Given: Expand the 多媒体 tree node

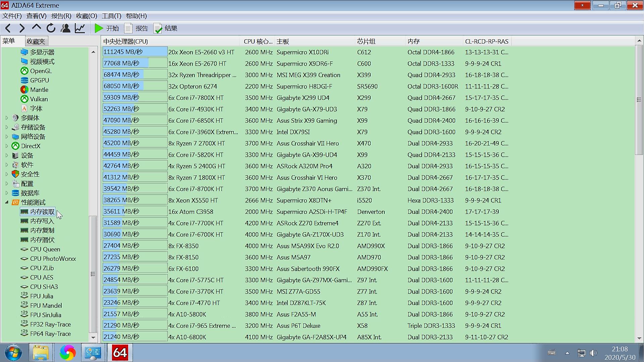Looking at the screenshot, I should [x=7, y=118].
